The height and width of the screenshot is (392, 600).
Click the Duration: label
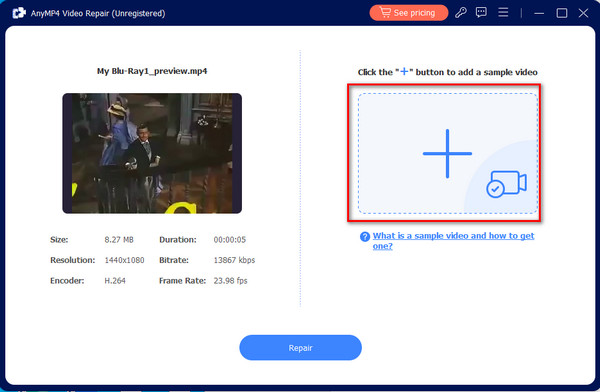click(x=178, y=240)
